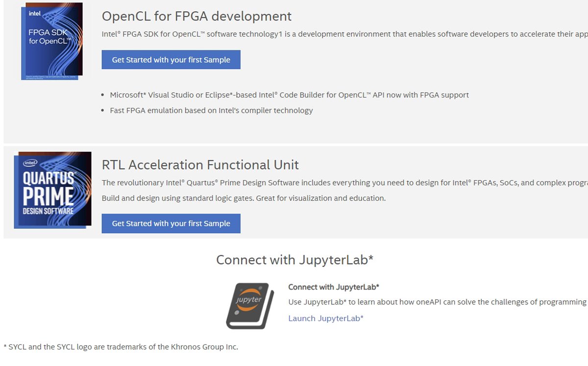Open the Launch JupyterLab link

tap(325, 318)
